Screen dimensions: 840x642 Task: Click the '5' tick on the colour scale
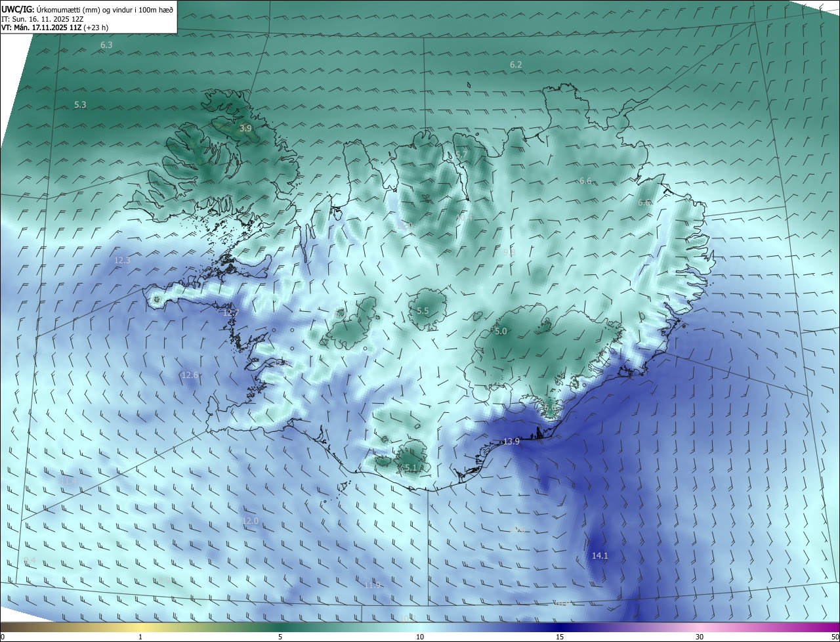tap(280, 637)
